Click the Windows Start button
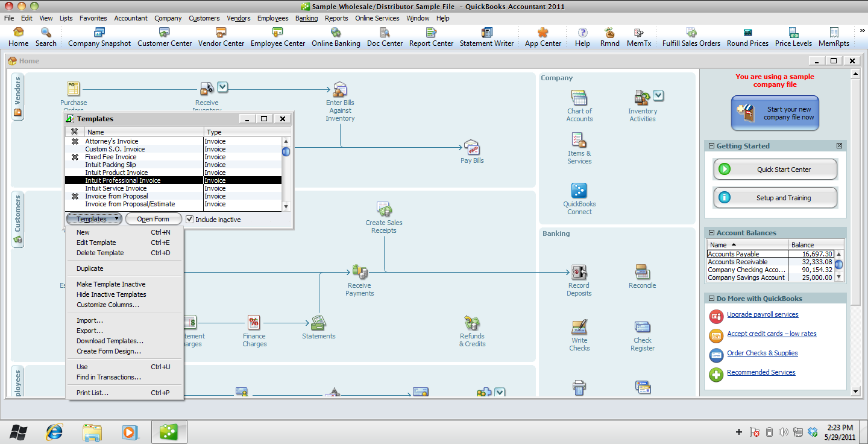 pos(18,431)
